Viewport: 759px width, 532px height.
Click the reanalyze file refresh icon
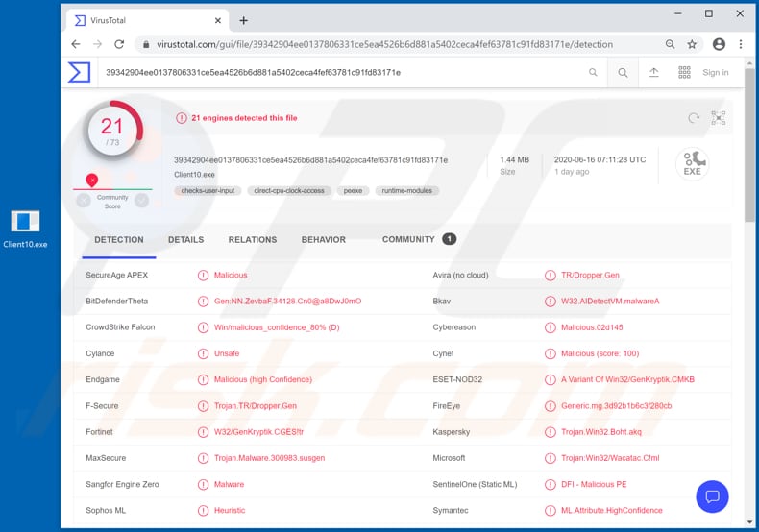(694, 118)
